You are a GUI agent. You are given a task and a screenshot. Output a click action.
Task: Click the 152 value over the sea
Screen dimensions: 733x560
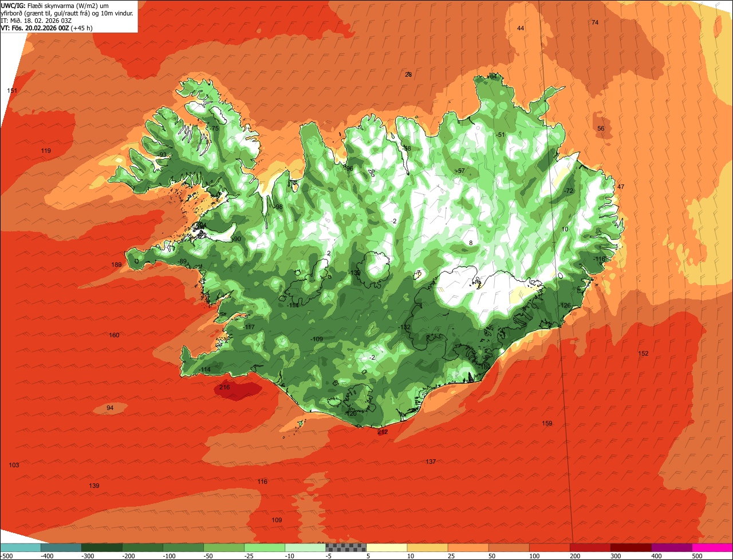click(643, 354)
